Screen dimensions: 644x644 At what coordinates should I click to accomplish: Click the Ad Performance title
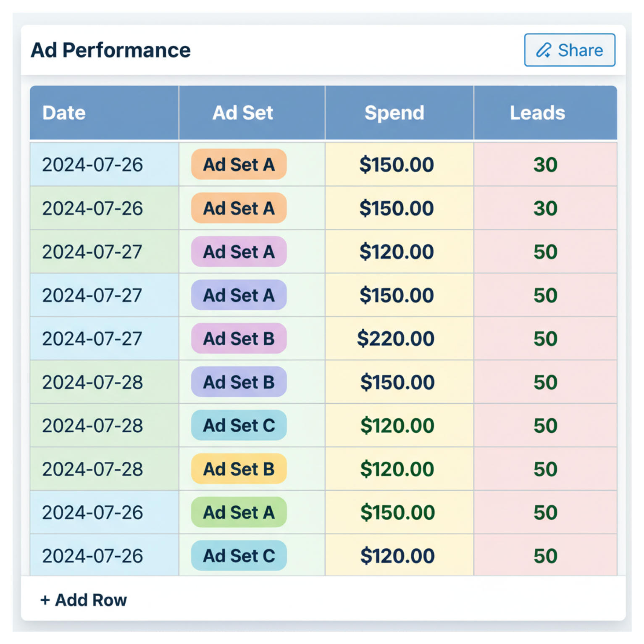point(110,50)
